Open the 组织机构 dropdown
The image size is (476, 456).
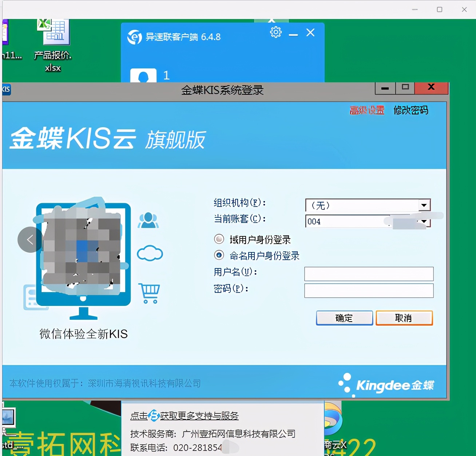tap(423, 205)
